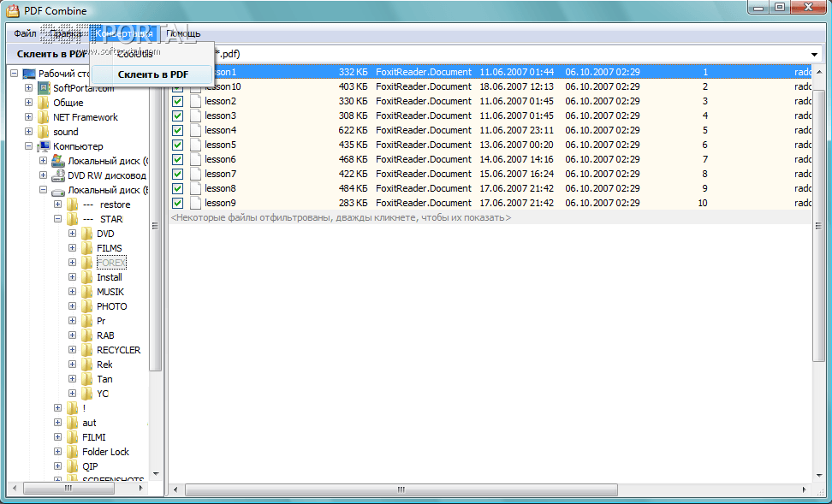Toggle checkbox for lesson4
The width and height of the screenshot is (832, 504).
(x=178, y=131)
